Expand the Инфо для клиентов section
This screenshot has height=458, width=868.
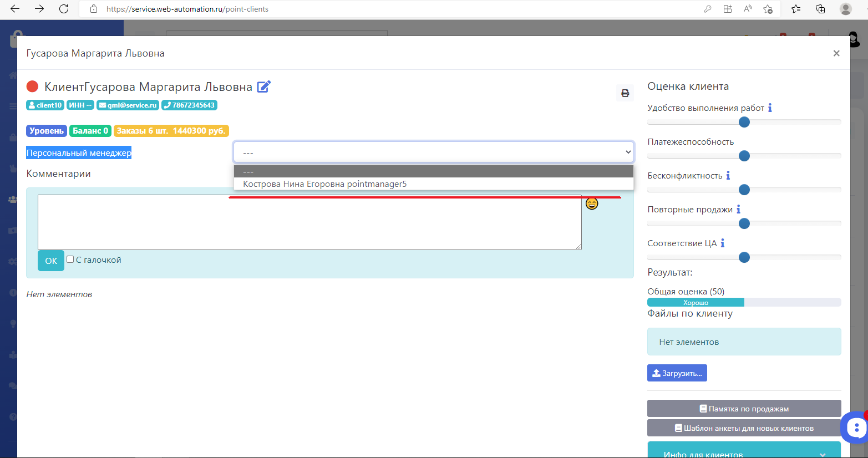744,452
